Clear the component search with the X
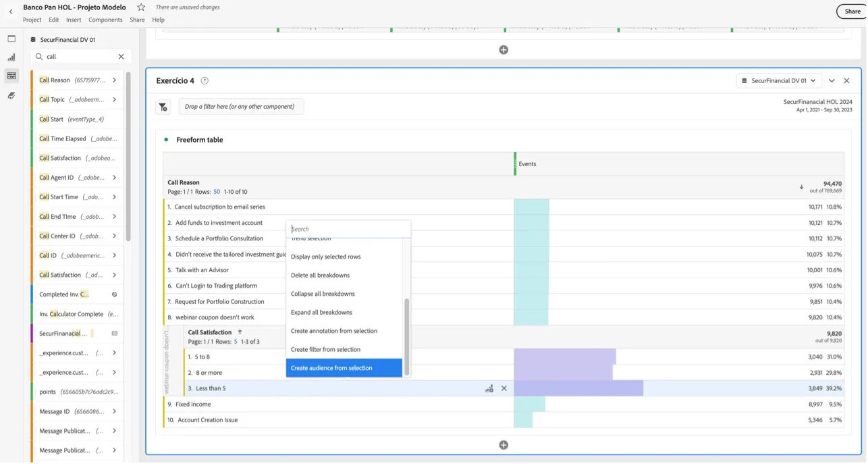868x464 pixels. 121,57
